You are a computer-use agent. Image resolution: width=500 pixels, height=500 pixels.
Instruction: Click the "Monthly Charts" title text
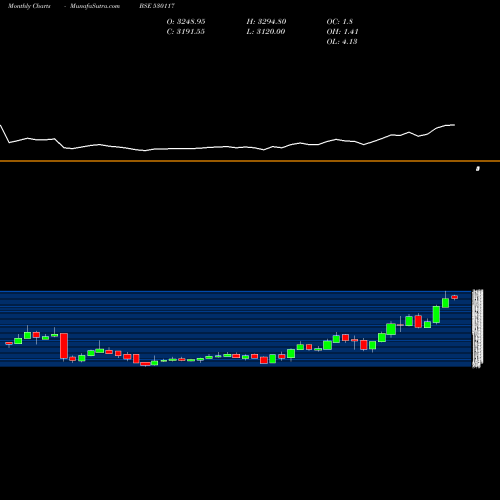point(29,6)
